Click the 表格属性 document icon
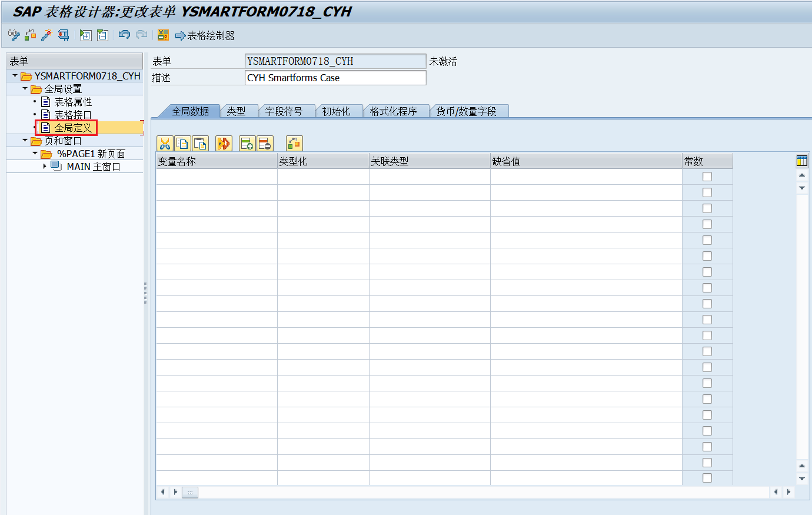The image size is (812, 515). tap(45, 102)
